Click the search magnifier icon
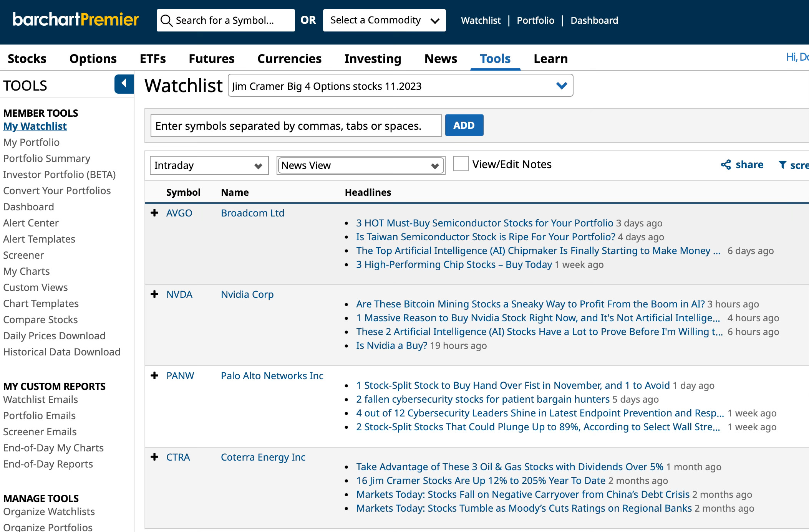This screenshot has height=532, width=809. (x=166, y=20)
